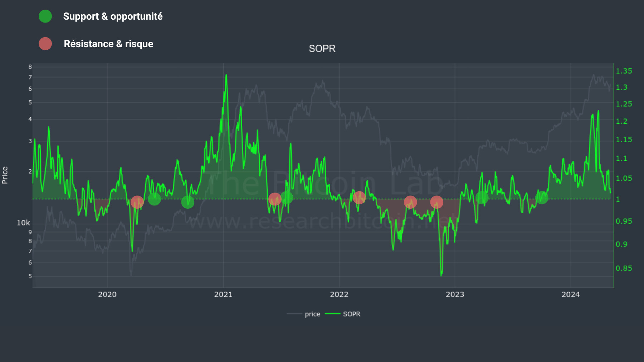This screenshot has height=362, width=644.
Task: Click the red resistance marker in early 2020
Action: point(137,202)
